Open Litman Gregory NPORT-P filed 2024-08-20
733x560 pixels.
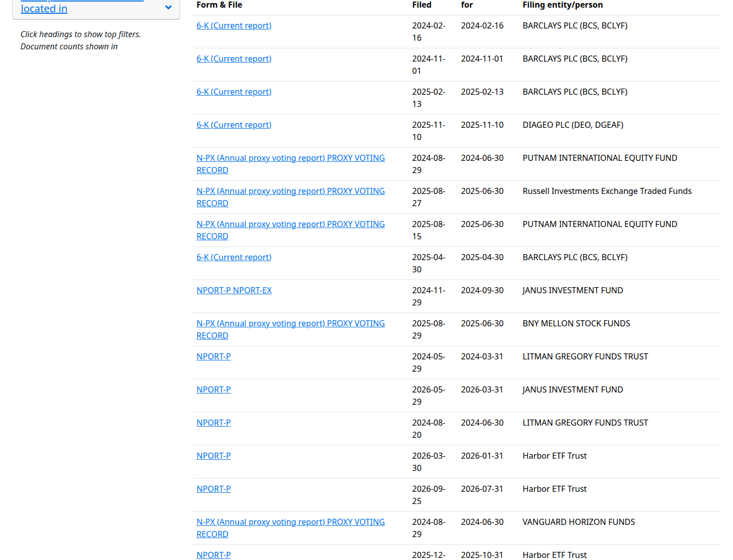click(214, 423)
